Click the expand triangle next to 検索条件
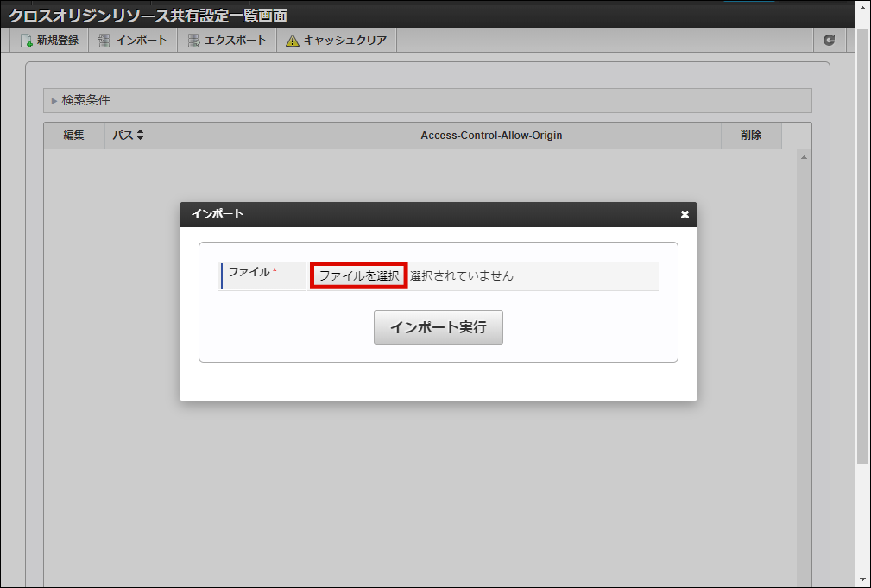Screen dimensions: 871x588 [54, 100]
